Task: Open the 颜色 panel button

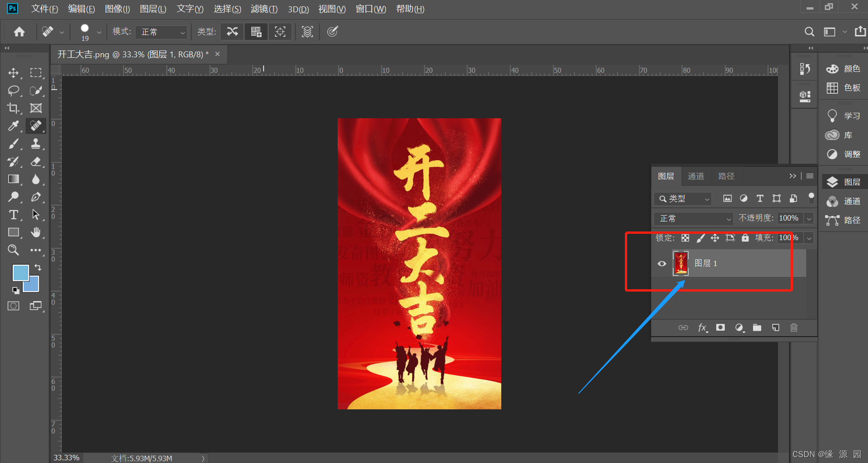Action: point(843,69)
